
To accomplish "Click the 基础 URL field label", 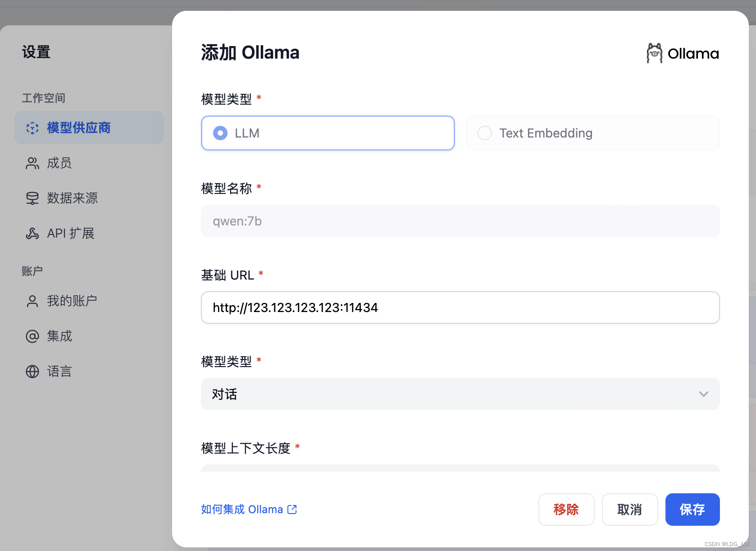I will pyautogui.click(x=228, y=275).
